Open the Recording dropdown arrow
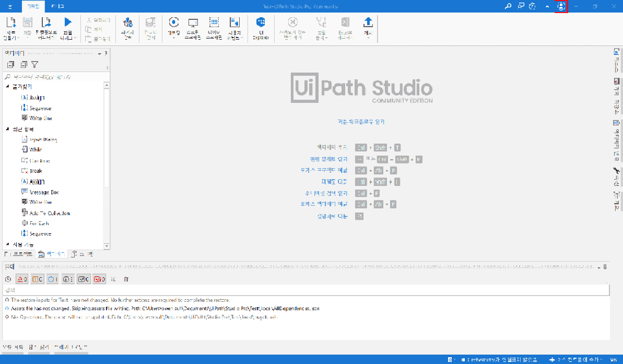 173,39
